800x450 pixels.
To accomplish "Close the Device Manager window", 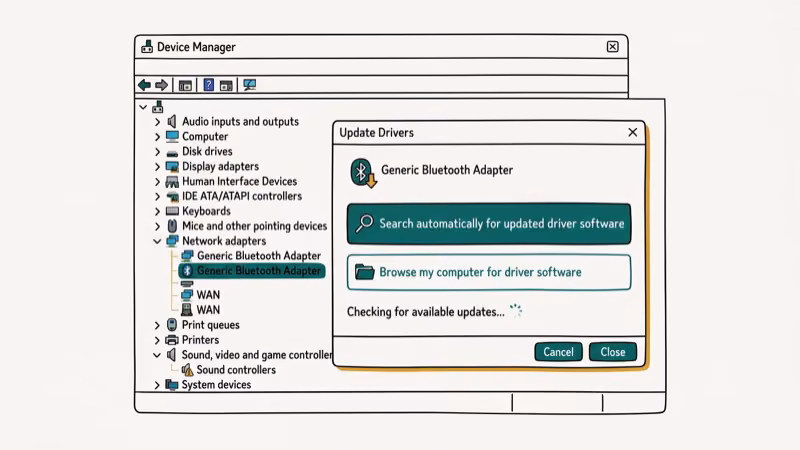I will (x=613, y=47).
